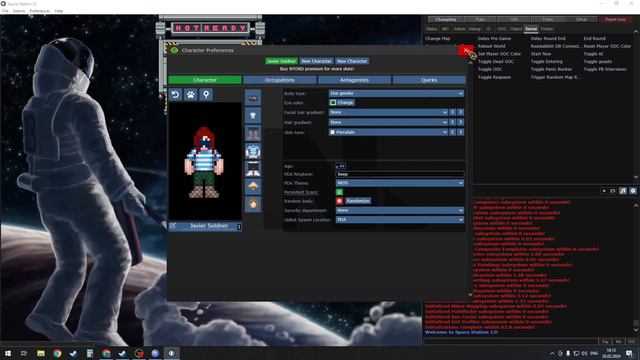Click Toggle Entering in Server panel
640x360 pixels.
(547, 62)
